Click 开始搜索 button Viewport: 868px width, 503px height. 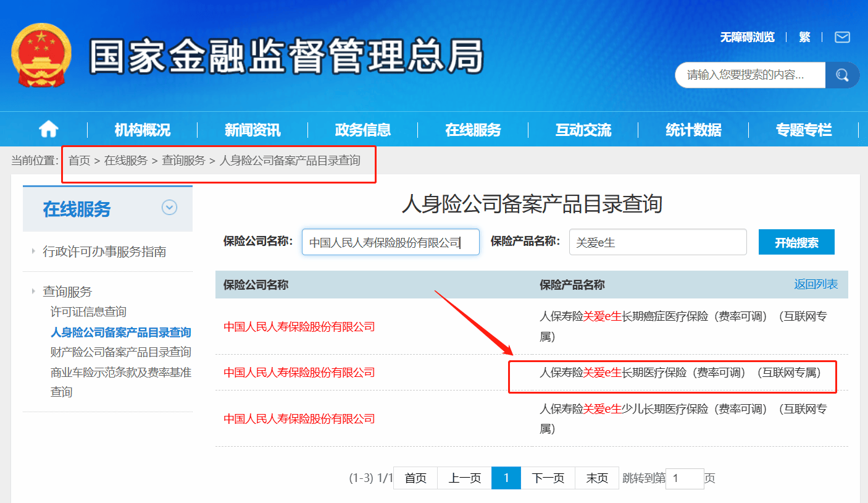click(796, 242)
